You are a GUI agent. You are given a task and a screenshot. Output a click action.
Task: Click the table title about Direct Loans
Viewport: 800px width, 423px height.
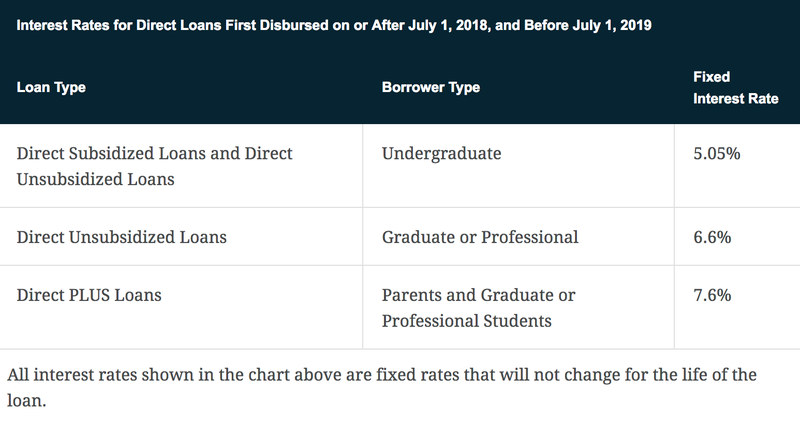334,25
